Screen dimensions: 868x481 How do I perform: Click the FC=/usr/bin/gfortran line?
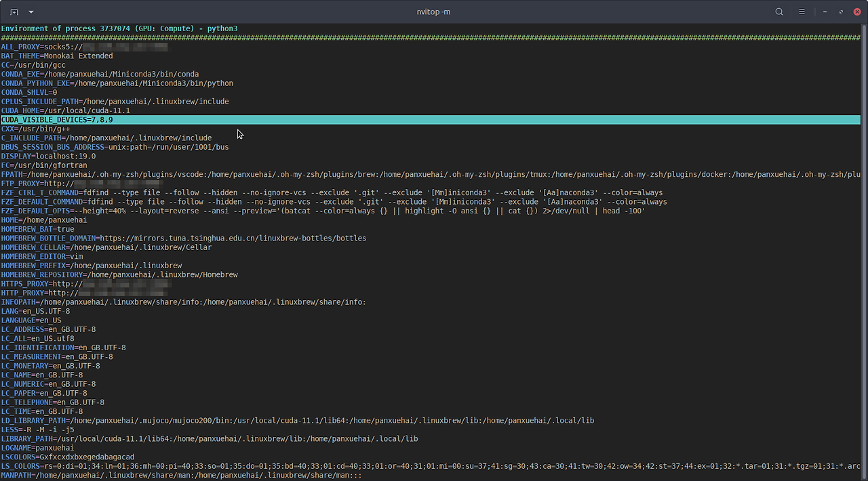click(44, 165)
